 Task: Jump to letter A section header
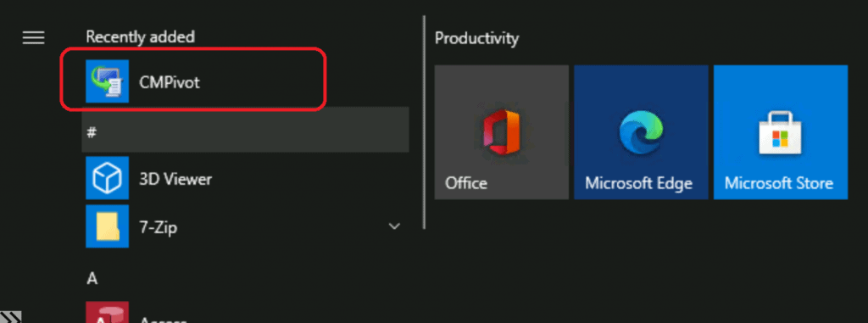(92, 278)
